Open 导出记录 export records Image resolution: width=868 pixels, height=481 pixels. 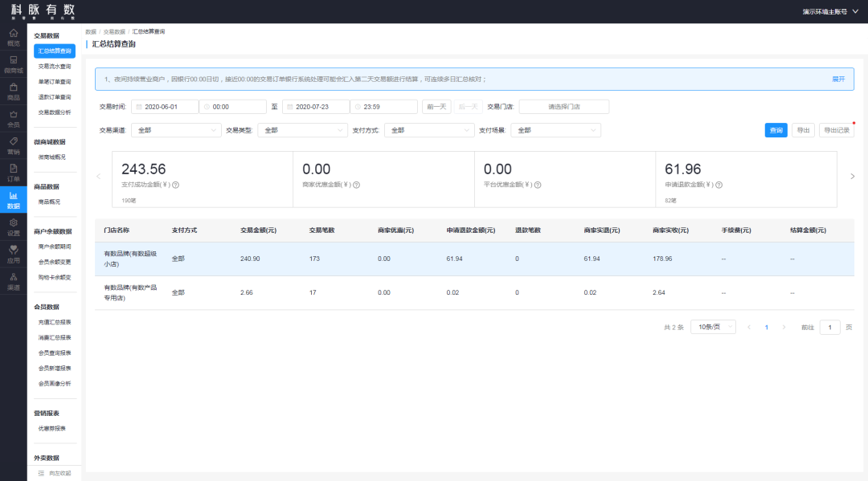(x=837, y=130)
